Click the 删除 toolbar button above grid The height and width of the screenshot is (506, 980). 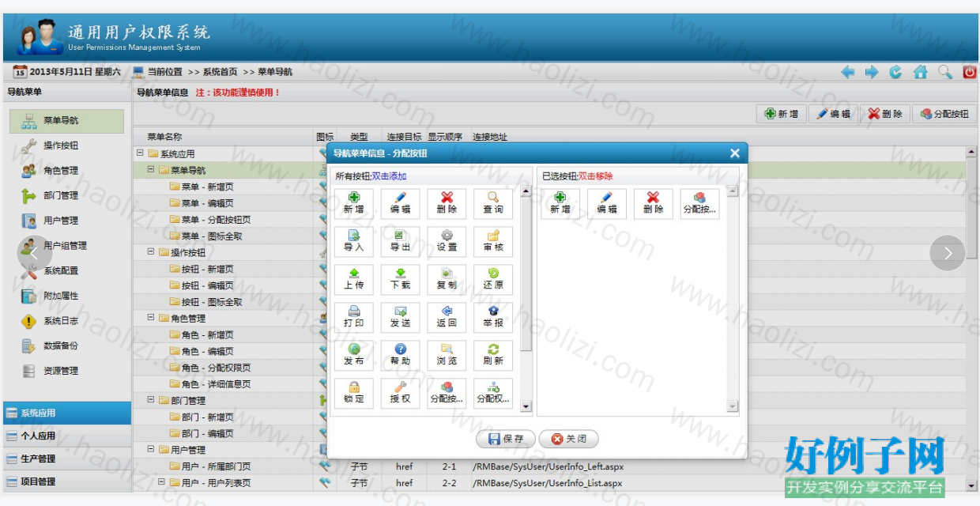[885, 114]
